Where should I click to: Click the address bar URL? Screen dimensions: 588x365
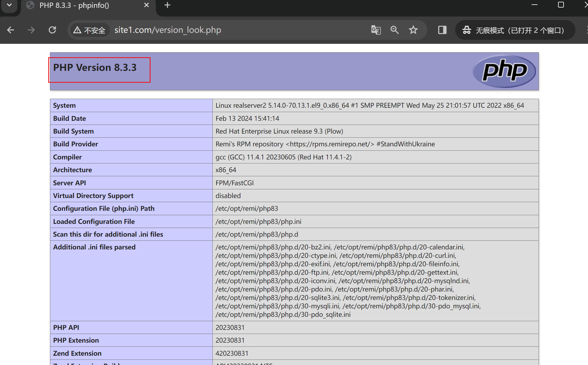(168, 30)
